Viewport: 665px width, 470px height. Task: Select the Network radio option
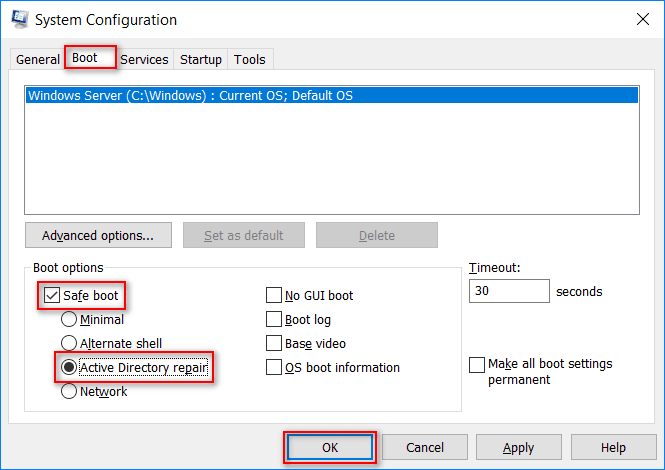click(69, 392)
